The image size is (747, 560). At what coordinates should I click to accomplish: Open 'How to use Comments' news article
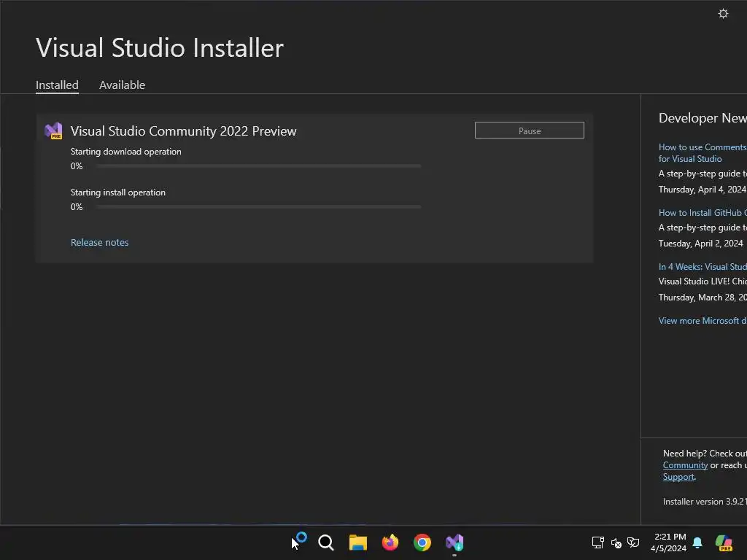[703, 153]
